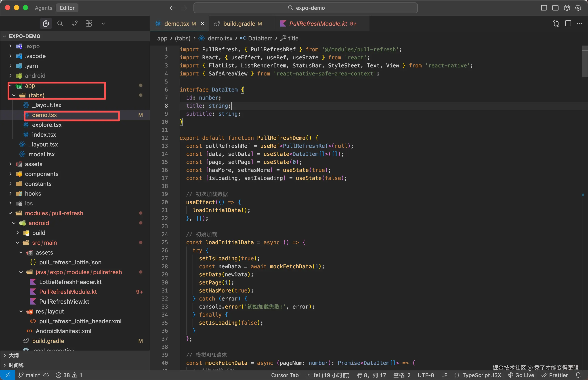This screenshot has width=588, height=380.
Task: Open the changes compare icon in the editor toolbar
Action: [x=556, y=23]
